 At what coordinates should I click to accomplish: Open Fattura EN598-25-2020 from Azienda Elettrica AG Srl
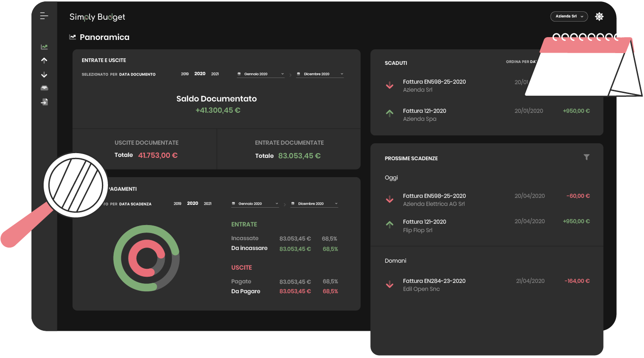[434, 196]
